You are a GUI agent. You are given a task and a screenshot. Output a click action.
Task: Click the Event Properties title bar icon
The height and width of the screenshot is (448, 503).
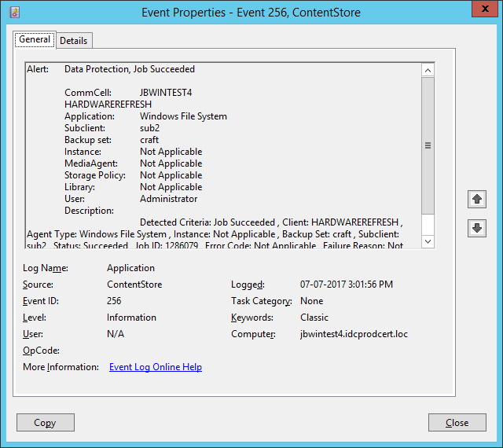click(15, 12)
